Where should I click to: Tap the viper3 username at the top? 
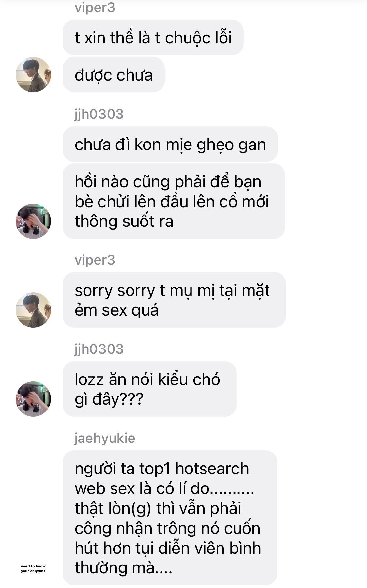click(95, 8)
